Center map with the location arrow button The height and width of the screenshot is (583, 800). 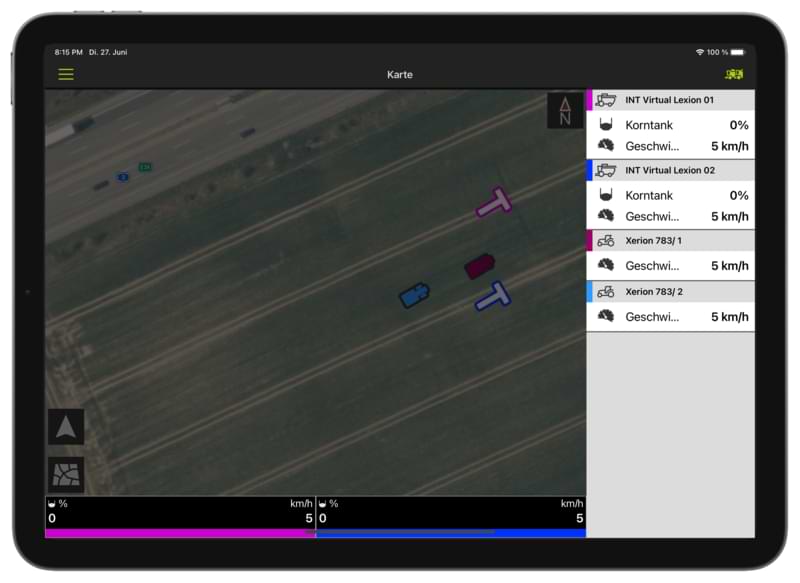[x=66, y=427]
